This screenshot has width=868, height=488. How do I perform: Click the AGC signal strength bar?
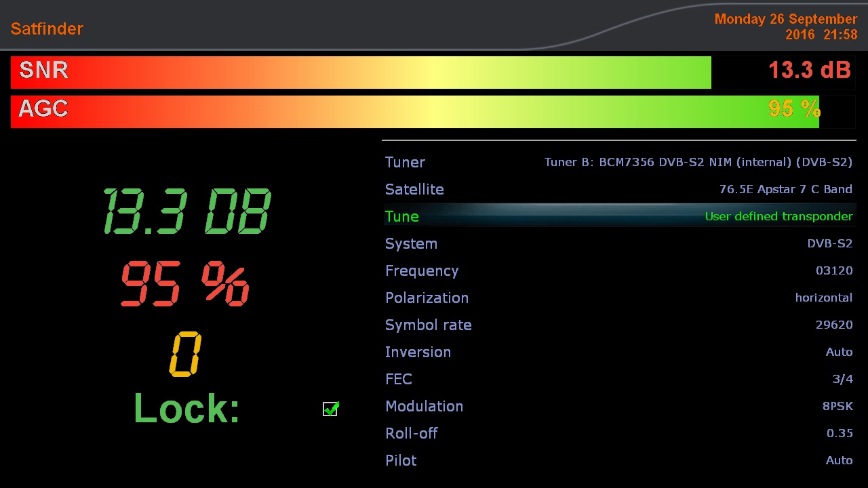[414, 112]
